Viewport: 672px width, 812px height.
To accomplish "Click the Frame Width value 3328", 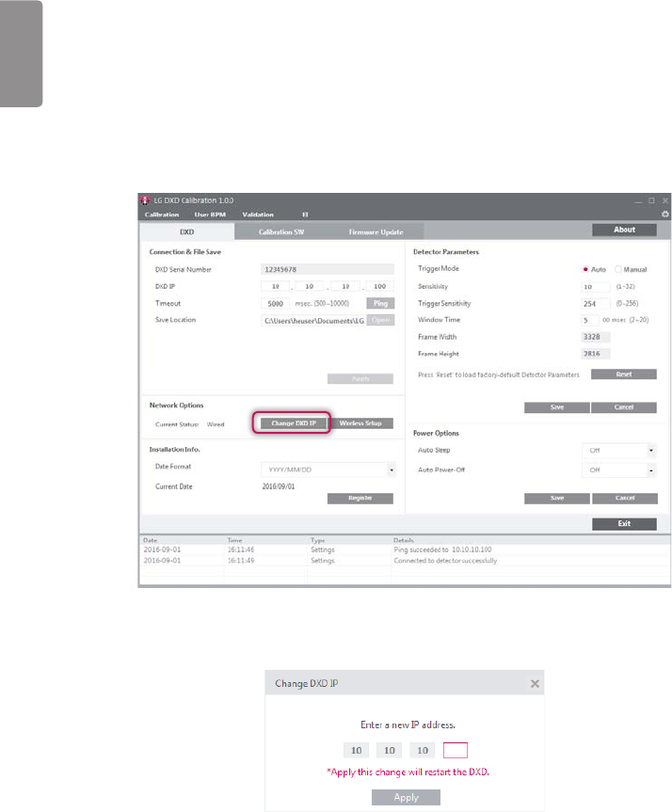I will pyautogui.click(x=596, y=337).
